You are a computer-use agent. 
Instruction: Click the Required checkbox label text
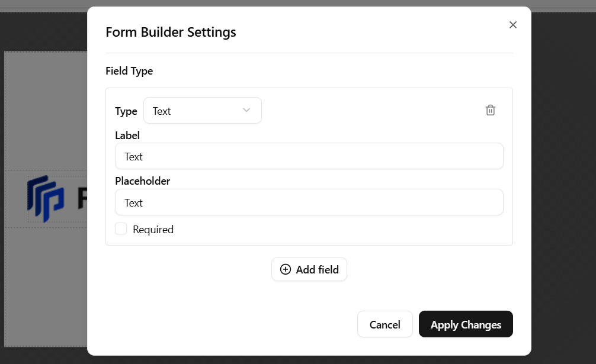(x=153, y=230)
